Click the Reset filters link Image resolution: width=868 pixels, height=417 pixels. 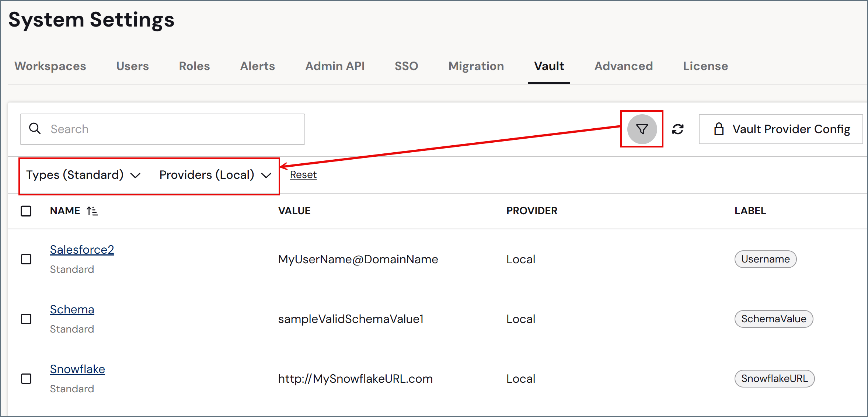(x=303, y=175)
